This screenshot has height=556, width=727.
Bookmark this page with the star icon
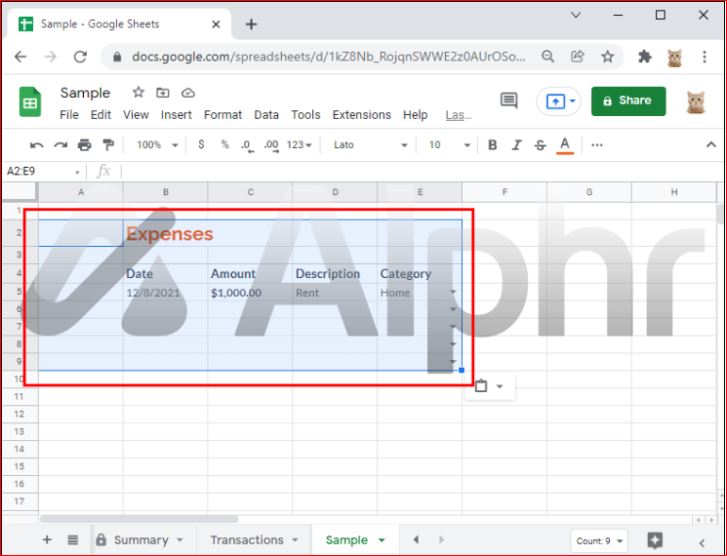(x=607, y=57)
